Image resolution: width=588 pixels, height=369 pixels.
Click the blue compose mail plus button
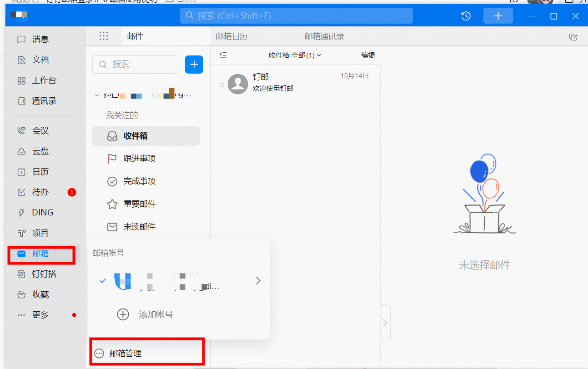pyautogui.click(x=194, y=65)
